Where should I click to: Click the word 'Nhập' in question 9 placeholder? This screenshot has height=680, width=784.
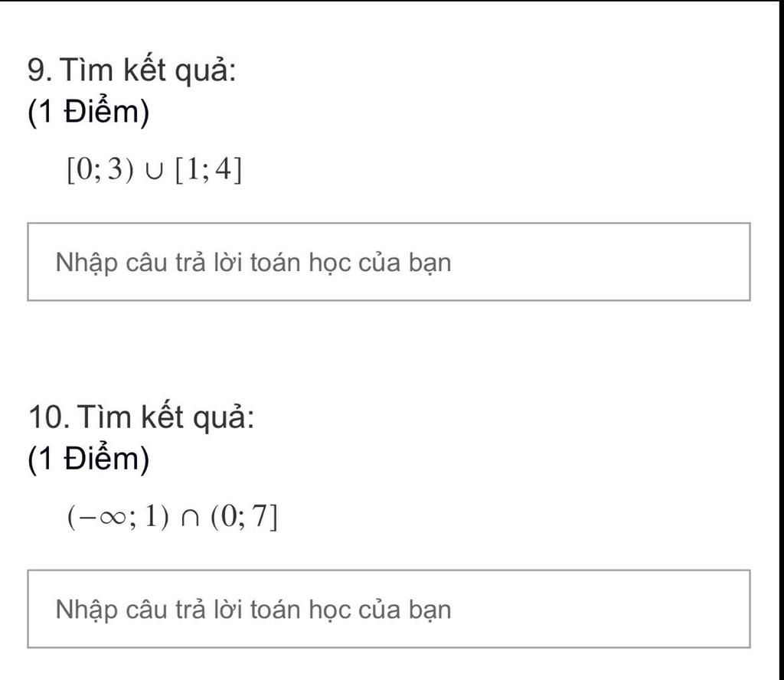click(86, 263)
